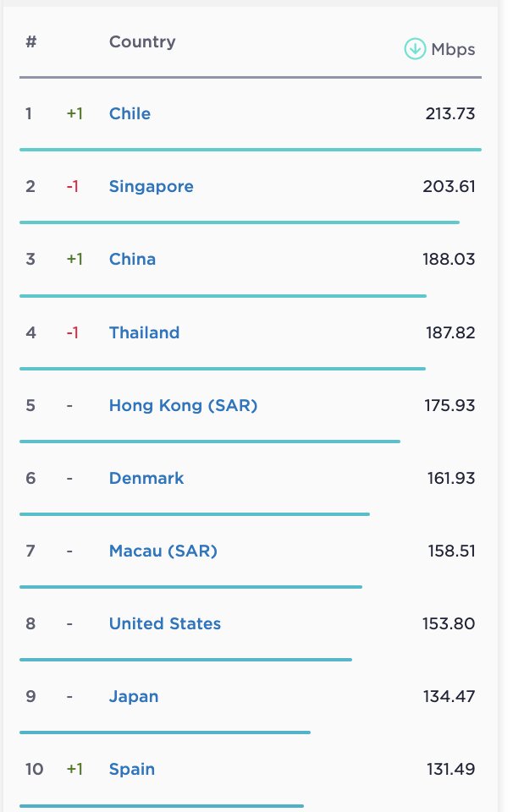513x812 pixels.
Task: Open the Hong Kong (SAR) link
Action: [183, 405]
